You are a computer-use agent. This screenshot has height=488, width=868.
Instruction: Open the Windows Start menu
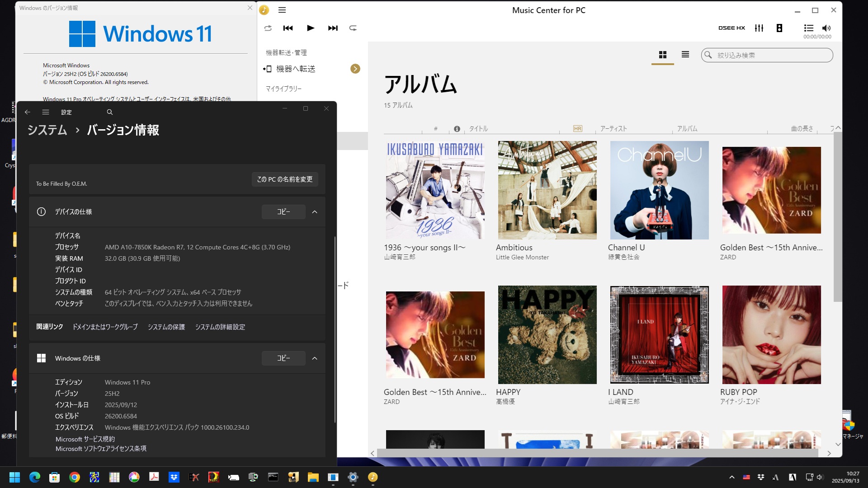pos(14,477)
